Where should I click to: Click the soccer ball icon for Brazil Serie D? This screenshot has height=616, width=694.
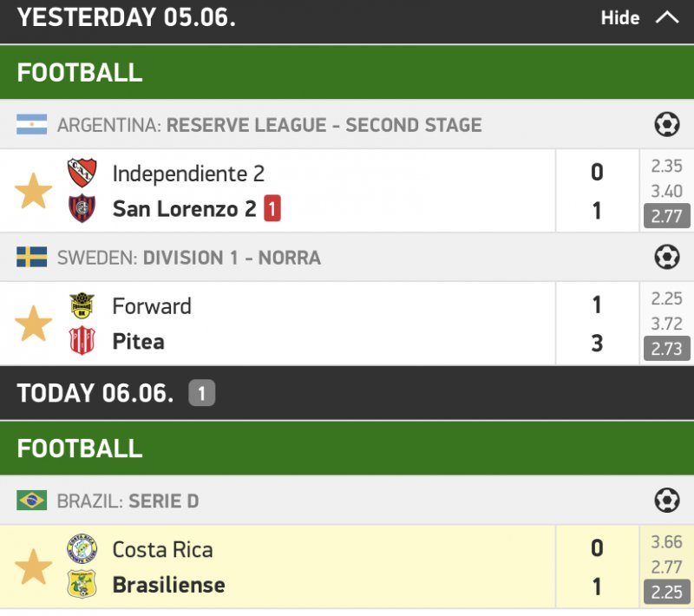[x=666, y=501]
